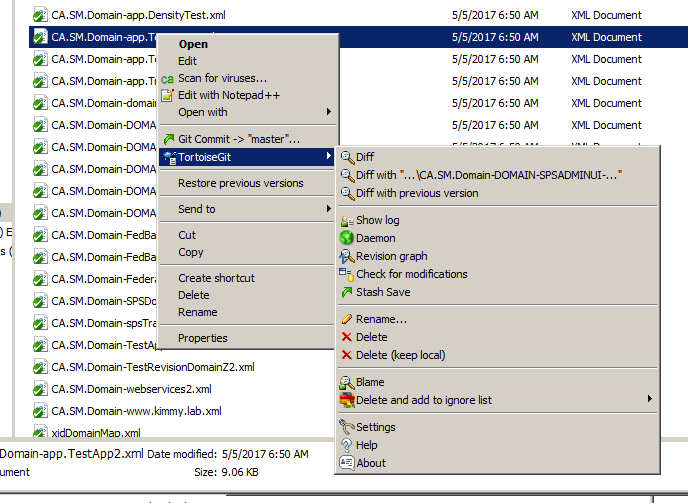Click the red X icon beside Delete (keep local)
The width and height of the screenshot is (688, 503).
[347, 355]
